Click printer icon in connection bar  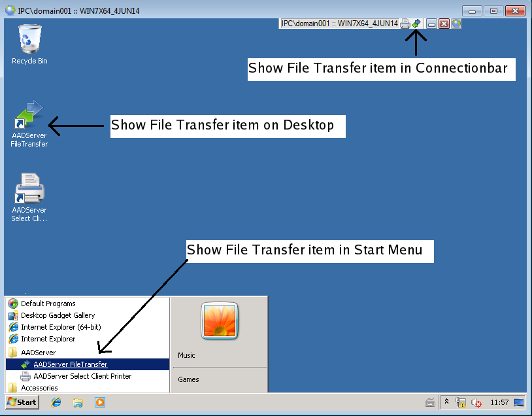tap(405, 24)
